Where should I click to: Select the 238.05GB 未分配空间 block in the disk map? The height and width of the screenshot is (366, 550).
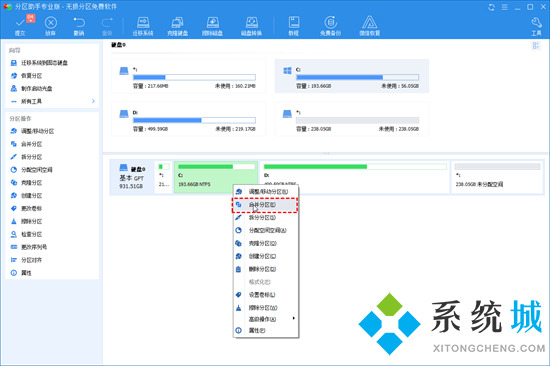tap(497, 177)
